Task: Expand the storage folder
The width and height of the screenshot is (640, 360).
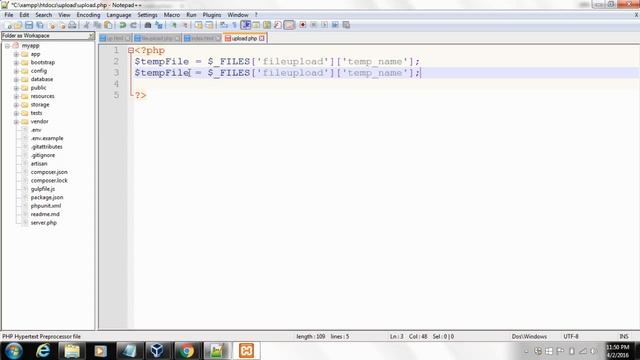Action: (x=16, y=105)
